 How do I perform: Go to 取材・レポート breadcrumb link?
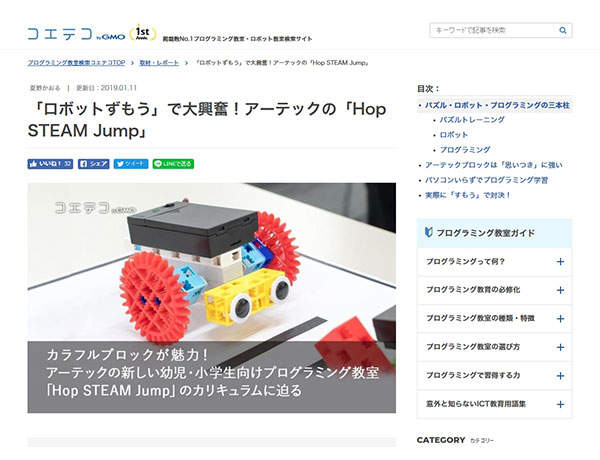click(x=159, y=63)
